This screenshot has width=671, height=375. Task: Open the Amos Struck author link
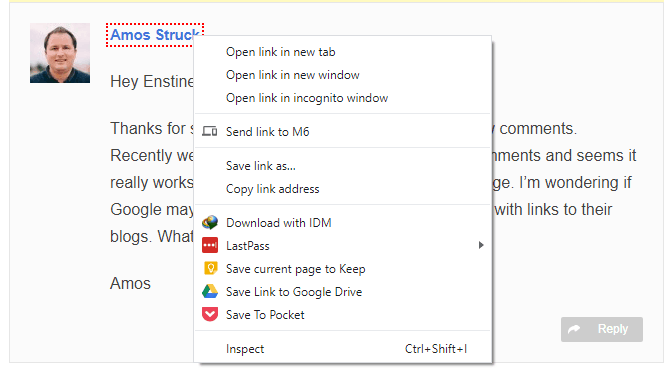tap(154, 35)
